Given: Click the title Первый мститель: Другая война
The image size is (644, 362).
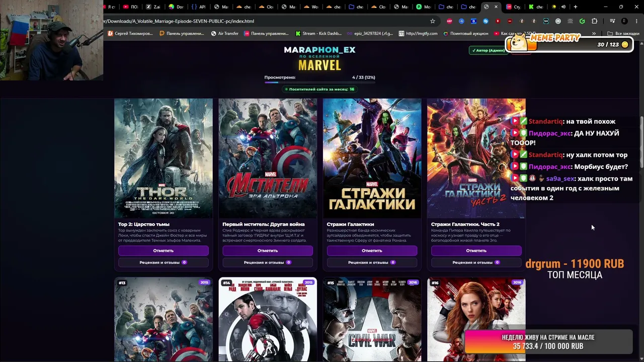Looking at the screenshot, I should tap(263, 224).
